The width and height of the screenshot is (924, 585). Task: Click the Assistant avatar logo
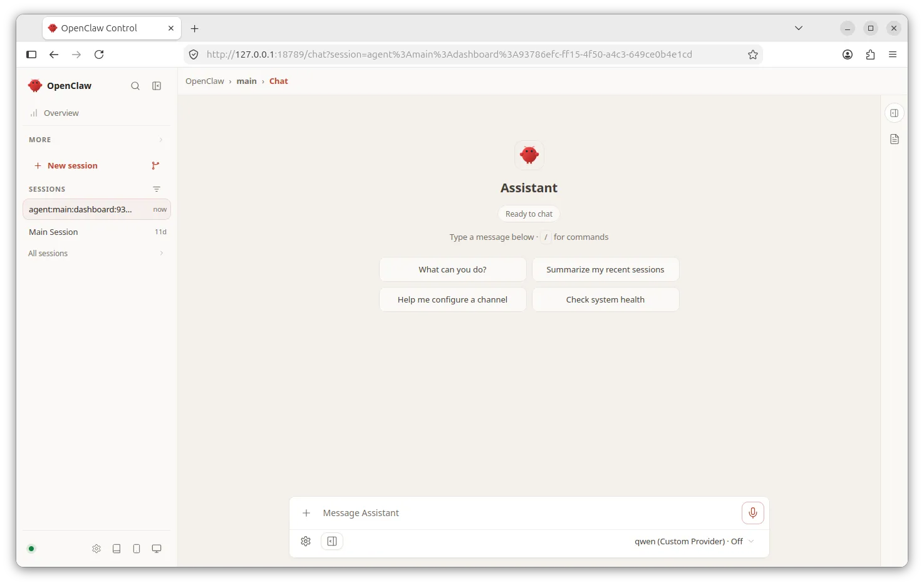[x=529, y=155]
